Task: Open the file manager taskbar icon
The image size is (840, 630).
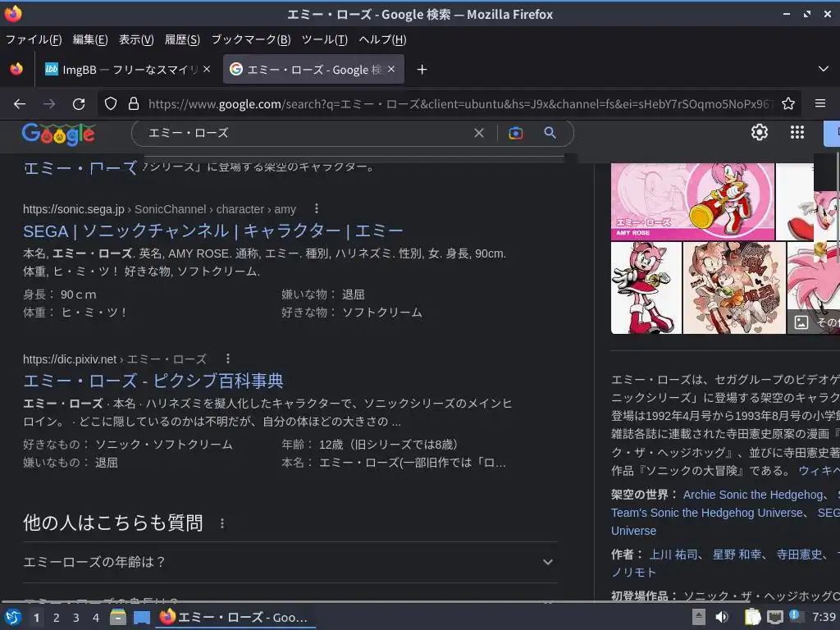Action: [x=118, y=617]
